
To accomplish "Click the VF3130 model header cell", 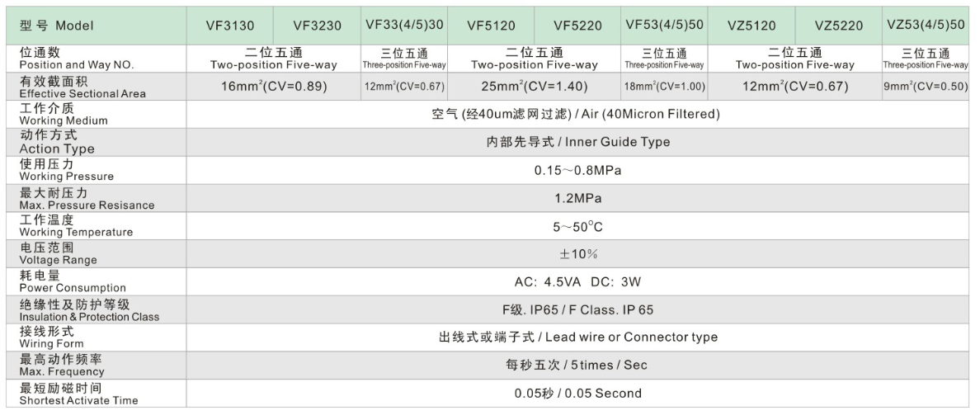I will tap(229, 26).
